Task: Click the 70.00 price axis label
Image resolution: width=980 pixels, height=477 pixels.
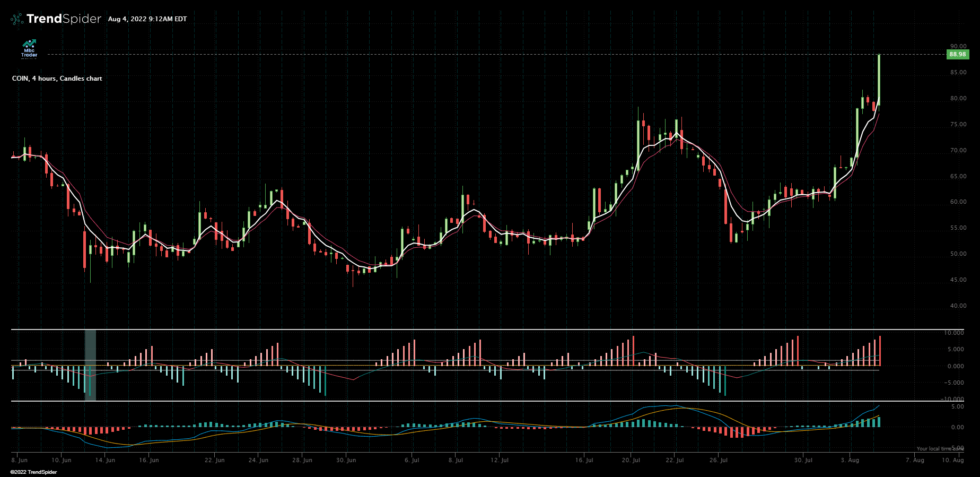Action: [x=958, y=150]
